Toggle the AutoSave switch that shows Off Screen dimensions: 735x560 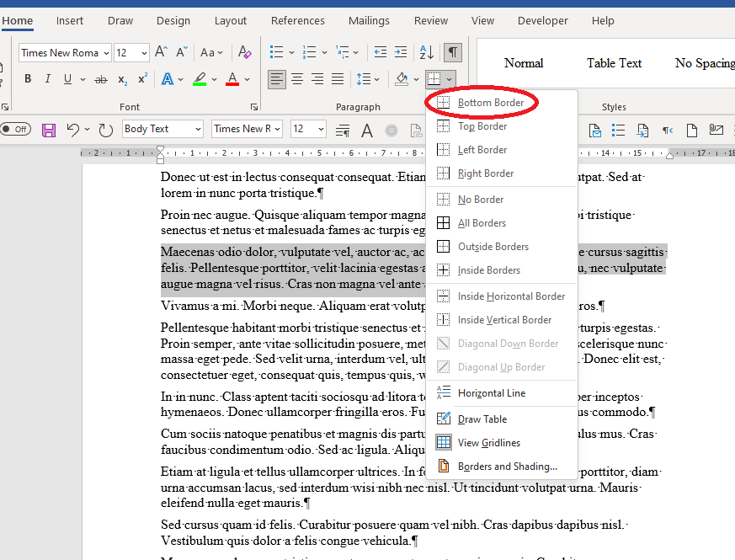[16, 130]
